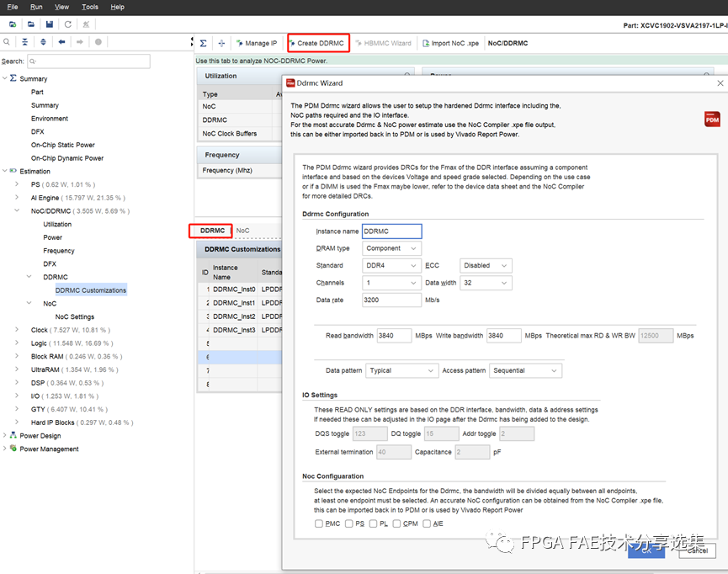Click the Save icon in main toolbar
Image resolution: width=728 pixels, height=574 pixels.
click(x=50, y=24)
